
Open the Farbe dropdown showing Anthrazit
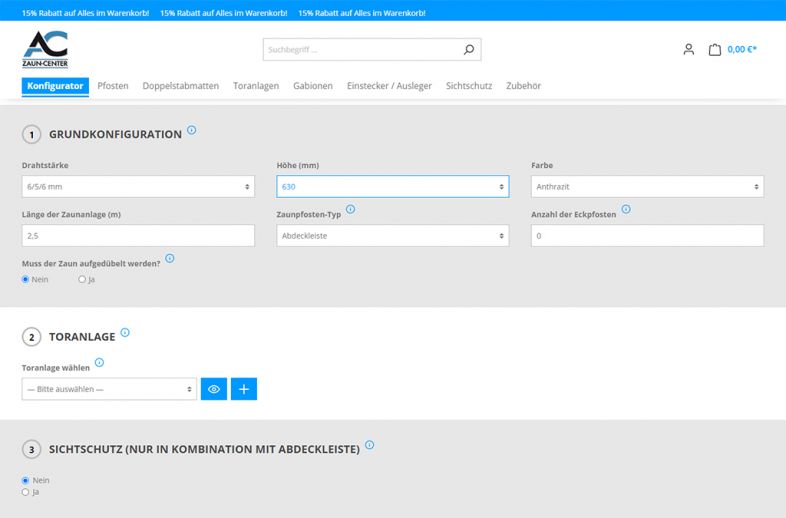pos(647,187)
